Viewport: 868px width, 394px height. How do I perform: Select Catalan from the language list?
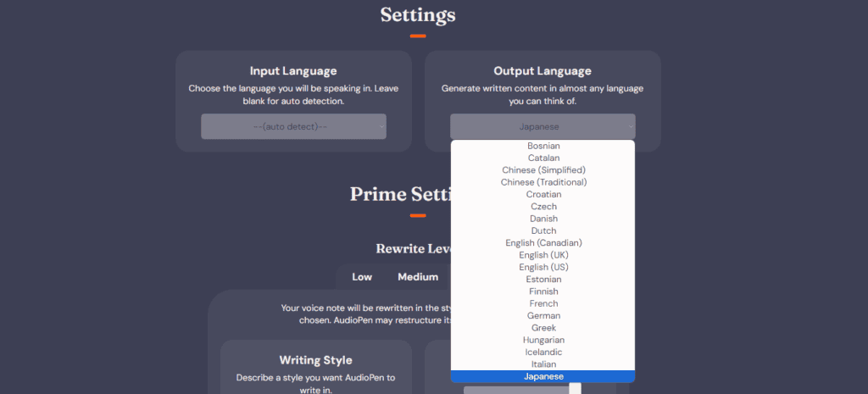(x=543, y=158)
